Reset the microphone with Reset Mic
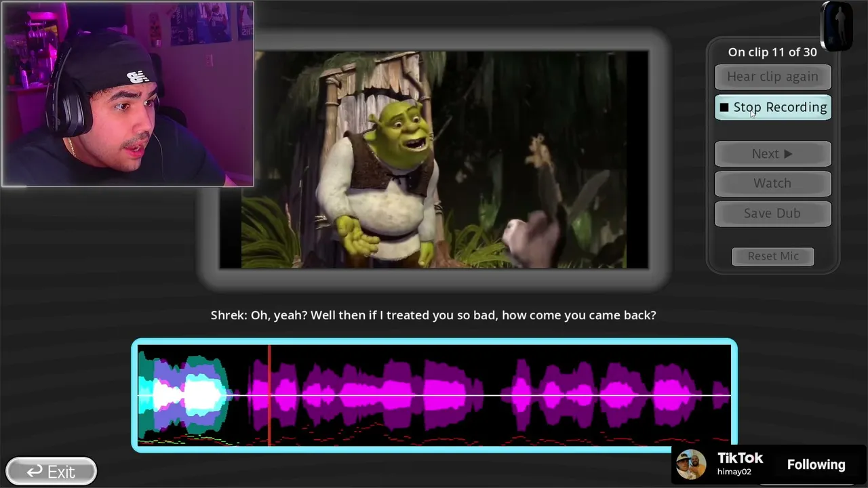 [773, 256]
